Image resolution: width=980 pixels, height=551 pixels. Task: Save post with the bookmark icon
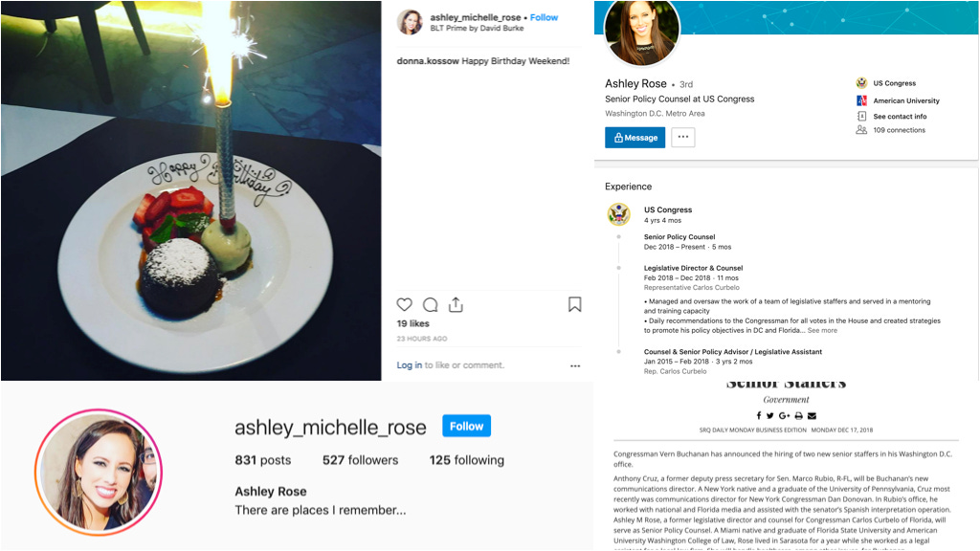coord(574,304)
